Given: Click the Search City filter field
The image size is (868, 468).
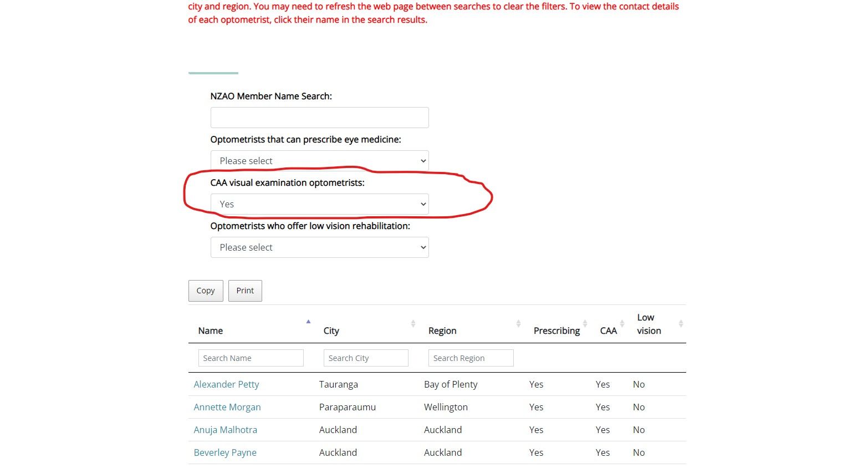Looking at the screenshot, I should coord(366,358).
